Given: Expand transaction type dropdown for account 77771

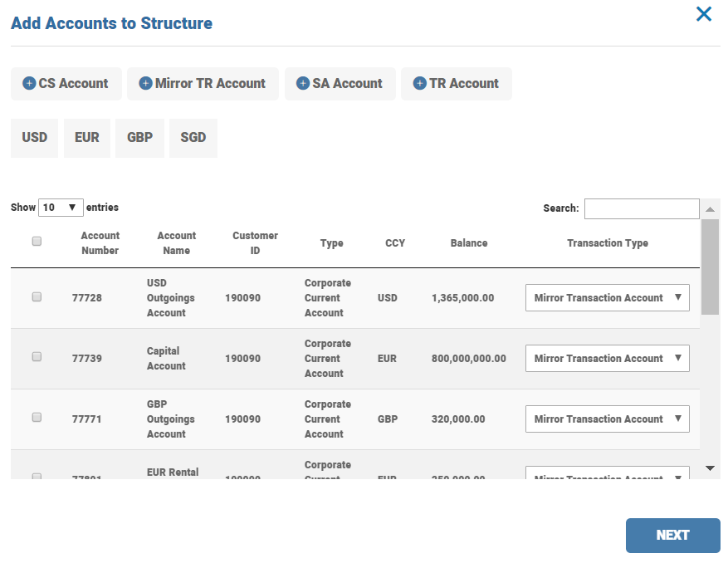Looking at the screenshot, I should click(x=607, y=419).
